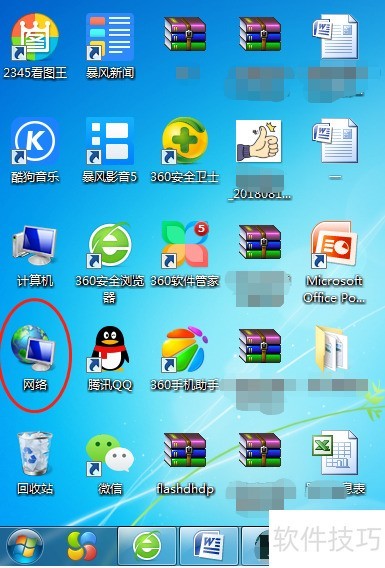The height and width of the screenshot is (568, 385).
Task: Click the 网络 network icon
Action: click(35, 358)
